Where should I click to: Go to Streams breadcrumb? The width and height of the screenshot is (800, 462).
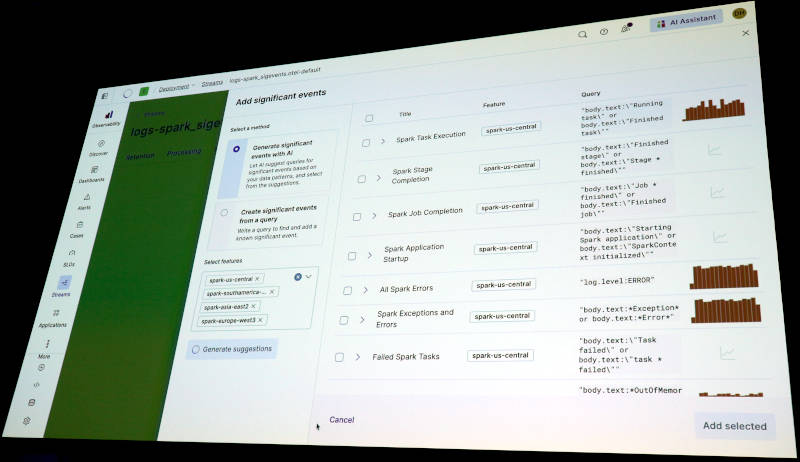(212, 83)
